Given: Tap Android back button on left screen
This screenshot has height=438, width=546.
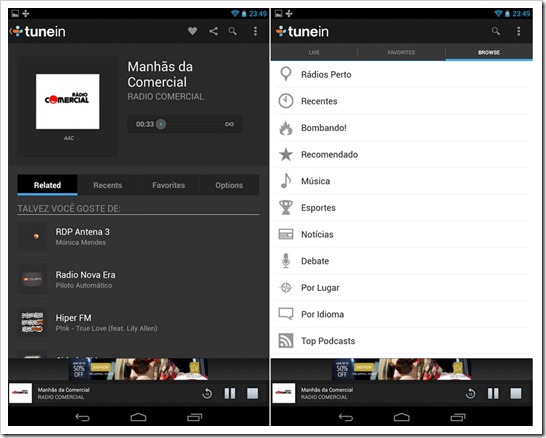Looking at the screenshot, I should 83,417.
